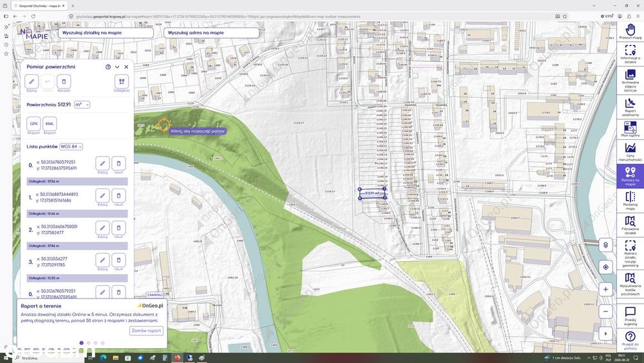Delete point 2 from list
The width and height of the screenshot is (644, 363).
click(118, 228)
